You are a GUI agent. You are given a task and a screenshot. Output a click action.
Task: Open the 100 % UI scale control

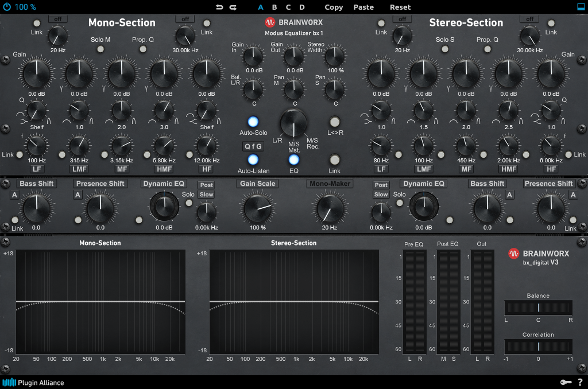(25, 7)
